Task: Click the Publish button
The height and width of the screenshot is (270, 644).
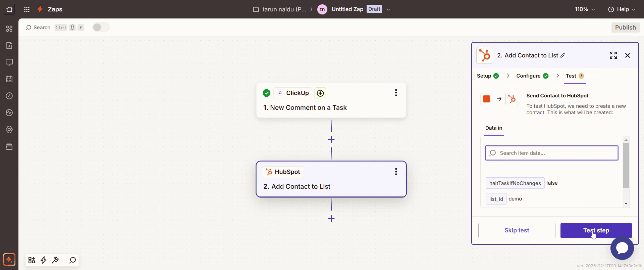Action: [625, 28]
